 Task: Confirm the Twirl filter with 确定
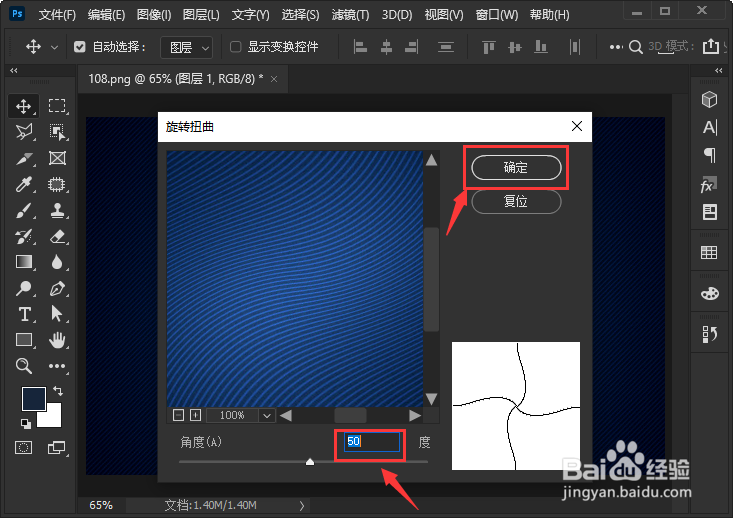click(516, 167)
